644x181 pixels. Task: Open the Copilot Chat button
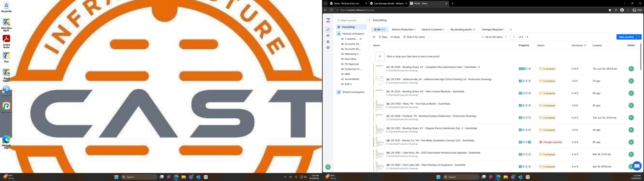[637, 10]
